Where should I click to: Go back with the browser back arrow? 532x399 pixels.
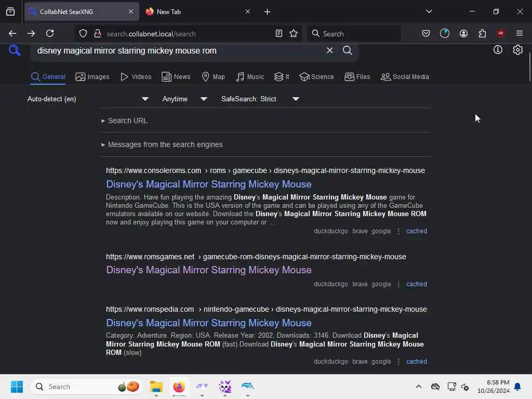[x=12, y=33]
